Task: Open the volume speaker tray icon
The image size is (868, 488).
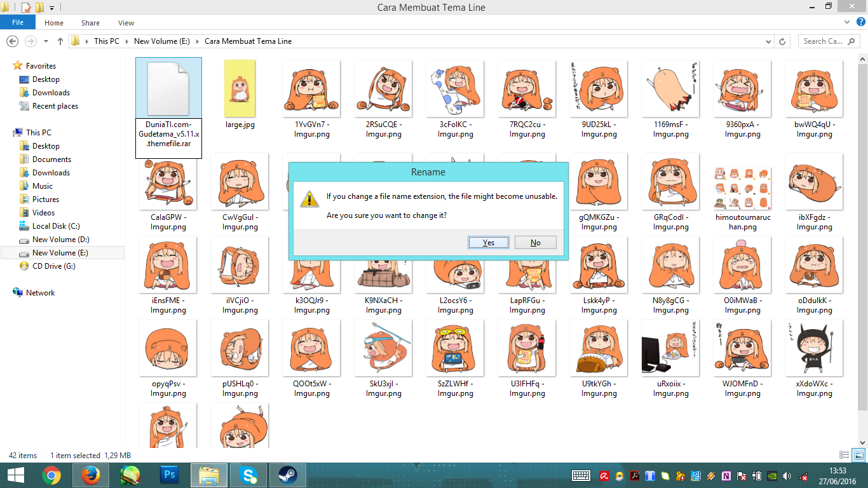Action: (787, 476)
